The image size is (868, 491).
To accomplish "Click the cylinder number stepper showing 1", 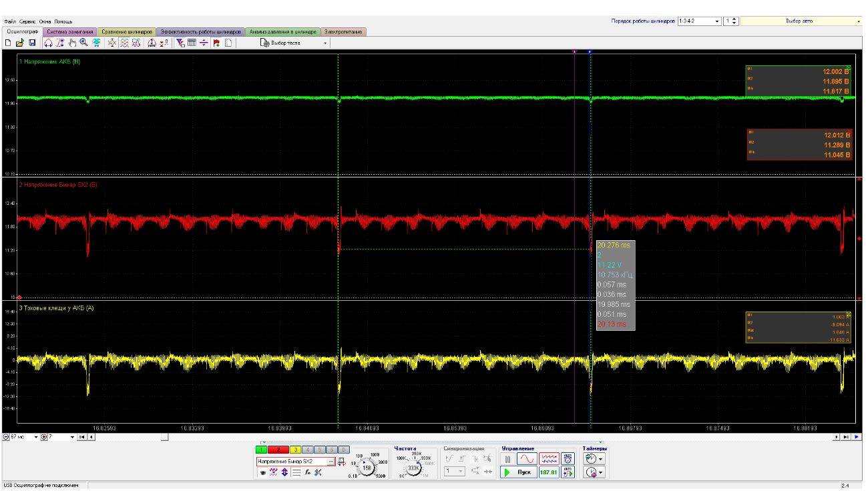I will click(730, 21).
